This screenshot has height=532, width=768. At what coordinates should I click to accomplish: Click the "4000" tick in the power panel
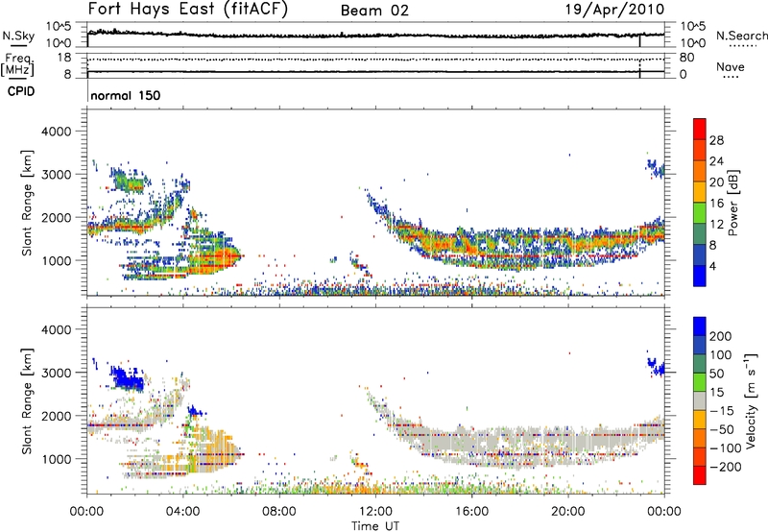click(x=56, y=132)
